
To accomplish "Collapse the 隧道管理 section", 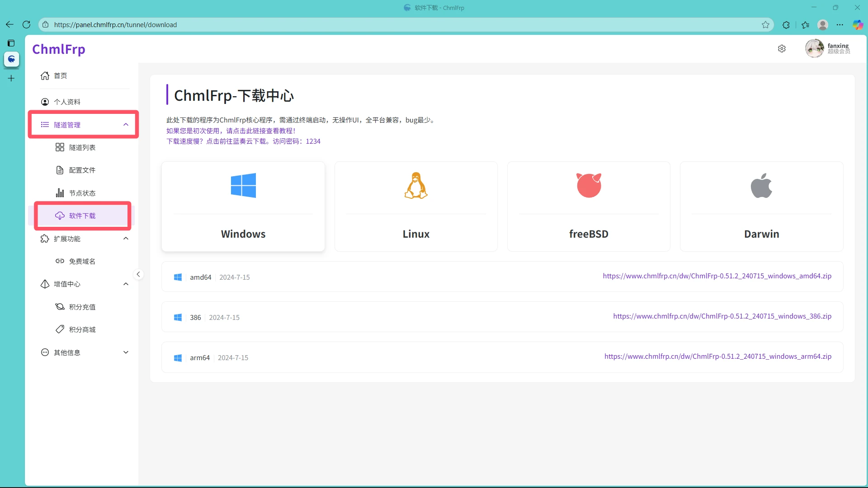I will 126,124.
